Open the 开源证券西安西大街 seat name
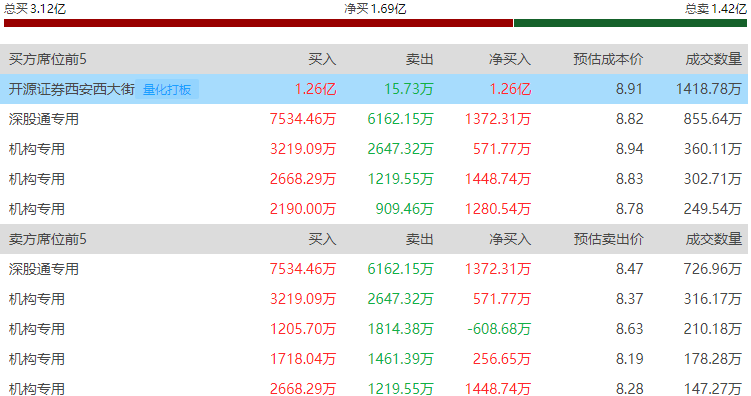 (x=71, y=89)
